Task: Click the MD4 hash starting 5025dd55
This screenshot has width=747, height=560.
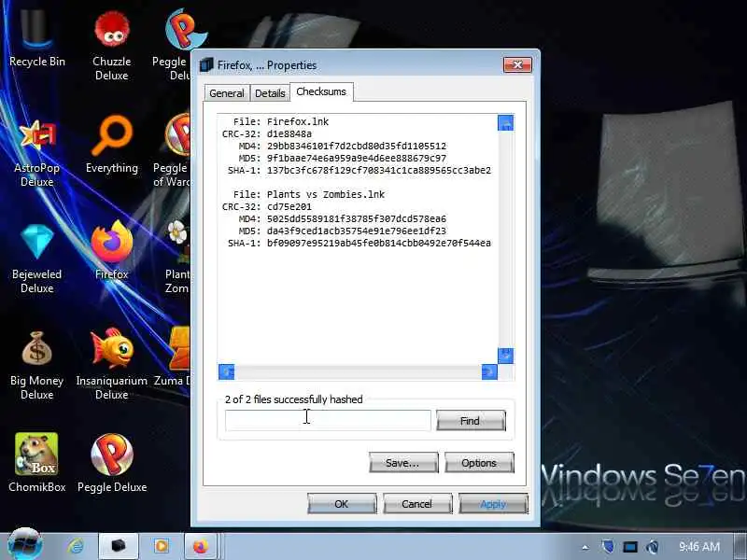Action: [x=357, y=218]
